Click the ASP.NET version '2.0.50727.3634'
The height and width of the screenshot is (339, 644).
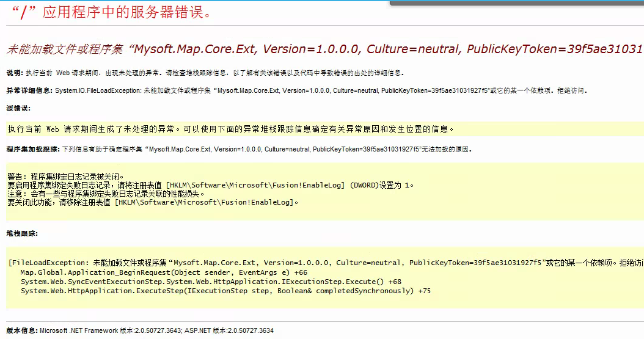point(251,330)
